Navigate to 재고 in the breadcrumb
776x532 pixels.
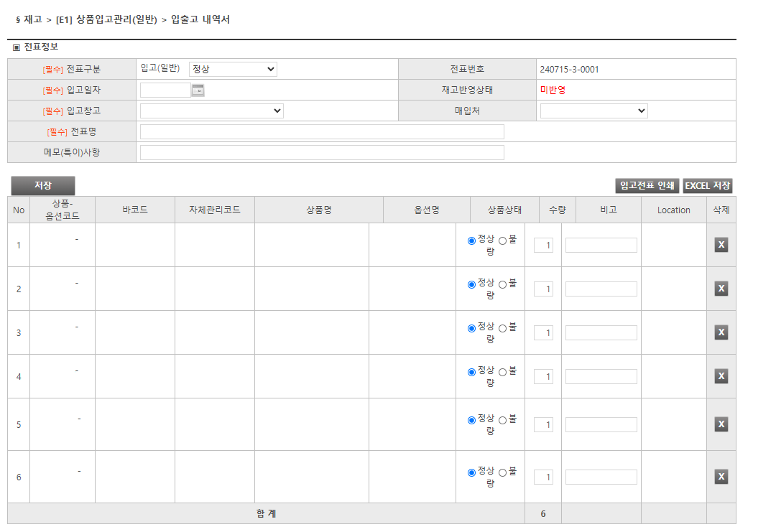point(34,21)
